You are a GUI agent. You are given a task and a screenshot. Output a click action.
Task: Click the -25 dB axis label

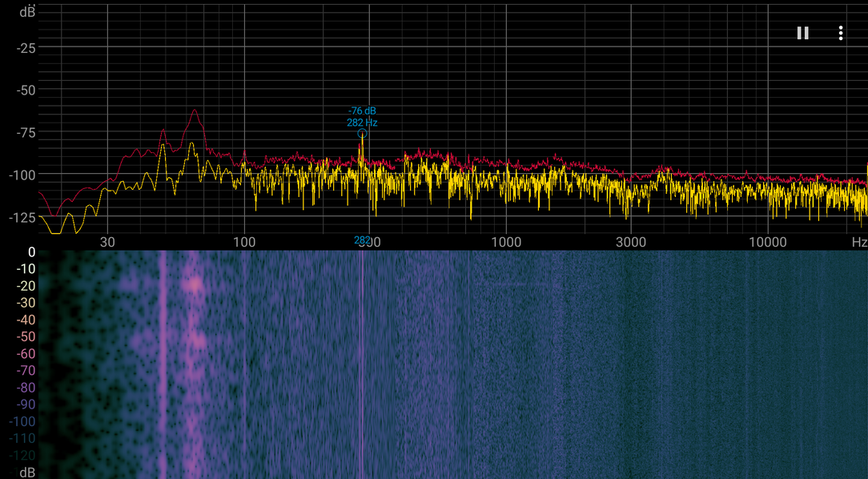(x=26, y=48)
